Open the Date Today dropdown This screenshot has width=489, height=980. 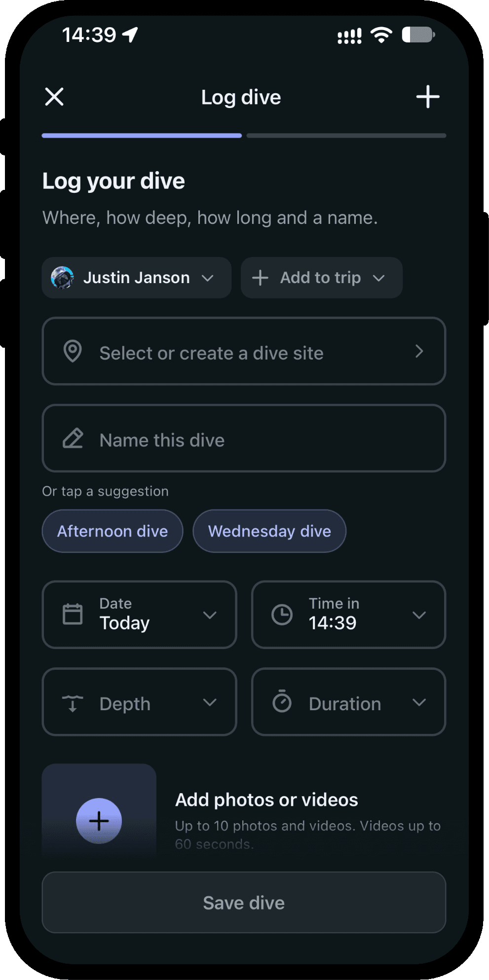pos(139,615)
